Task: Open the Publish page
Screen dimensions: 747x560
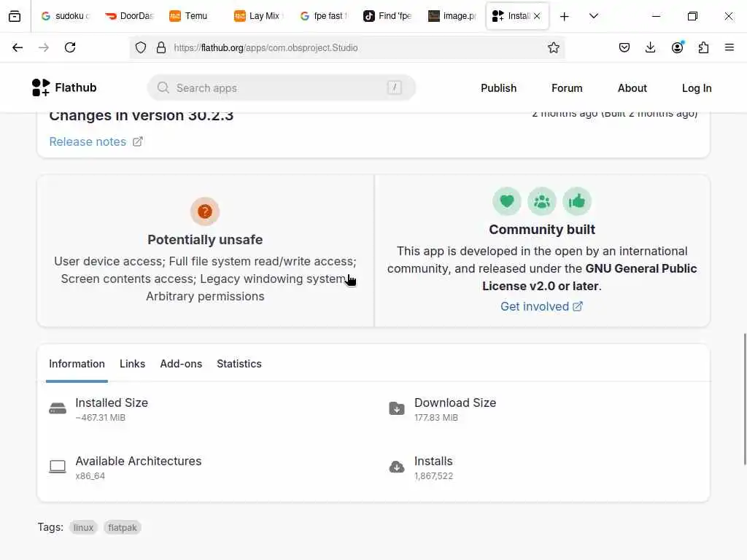Action: tap(498, 88)
